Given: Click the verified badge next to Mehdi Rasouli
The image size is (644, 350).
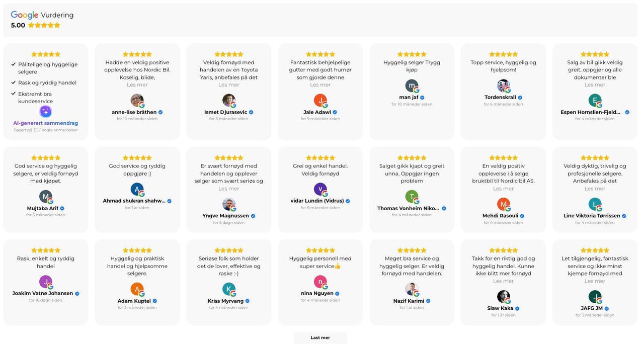Looking at the screenshot, I should 522,216.
